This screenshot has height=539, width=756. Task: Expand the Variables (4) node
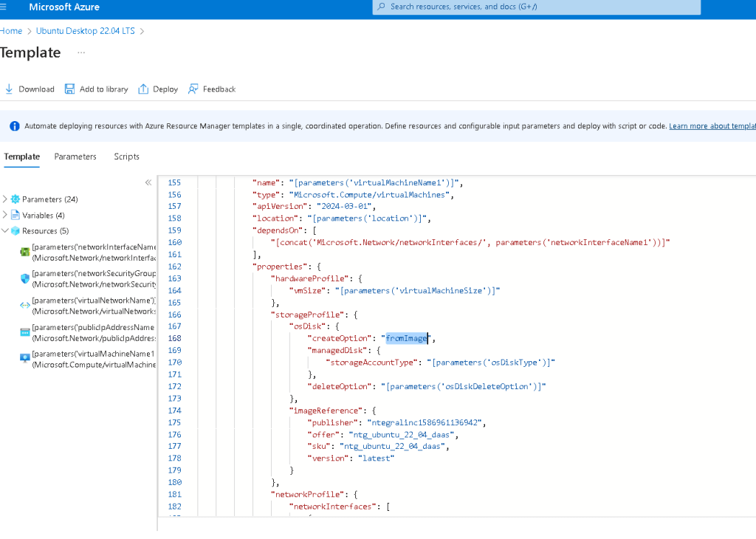(x=5, y=215)
